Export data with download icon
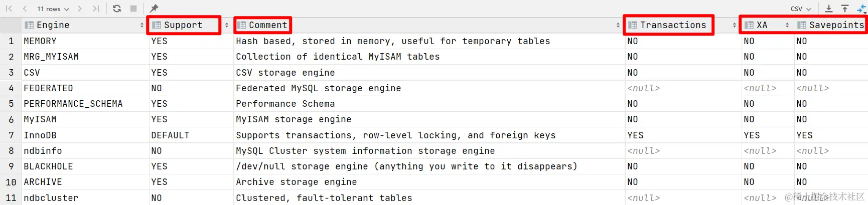868x205 pixels. tap(829, 9)
